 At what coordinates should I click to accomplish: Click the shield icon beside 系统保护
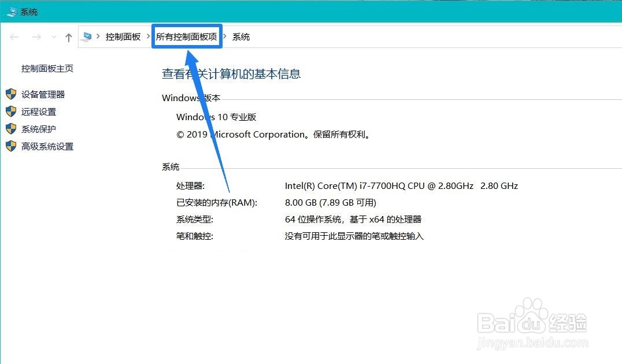tap(10, 129)
